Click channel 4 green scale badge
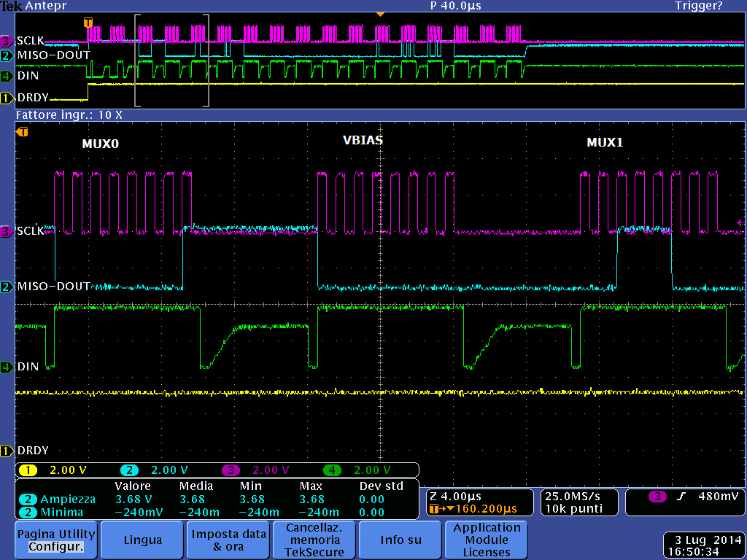Screen dimensions: 747x560 click(x=332, y=470)
